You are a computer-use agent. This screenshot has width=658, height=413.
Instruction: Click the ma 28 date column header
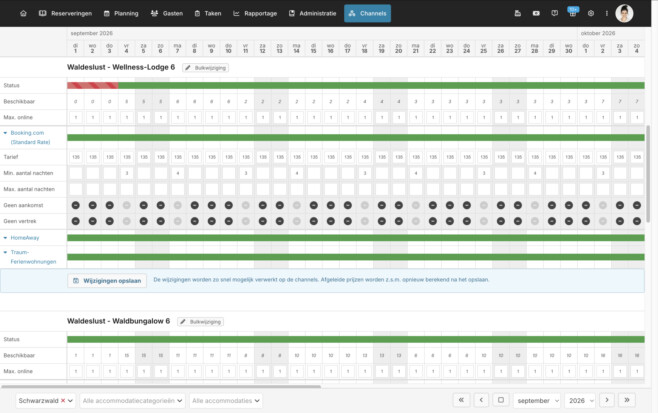click(535, 48)
